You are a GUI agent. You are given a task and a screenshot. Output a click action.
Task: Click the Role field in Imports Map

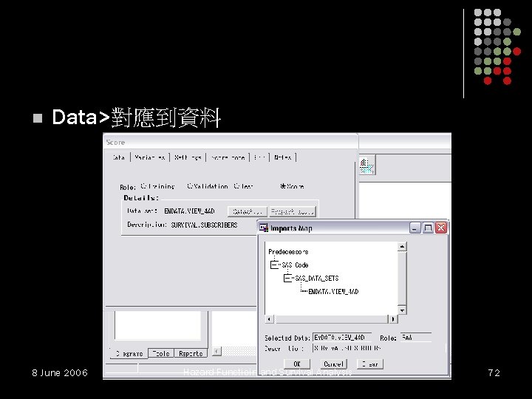coord(416,338)
